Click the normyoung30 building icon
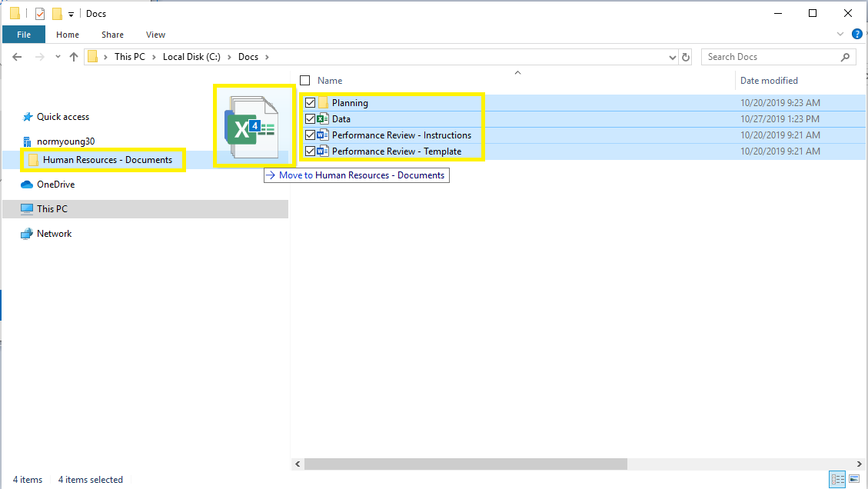Screen dimensions: 868x489 [27, 141]
